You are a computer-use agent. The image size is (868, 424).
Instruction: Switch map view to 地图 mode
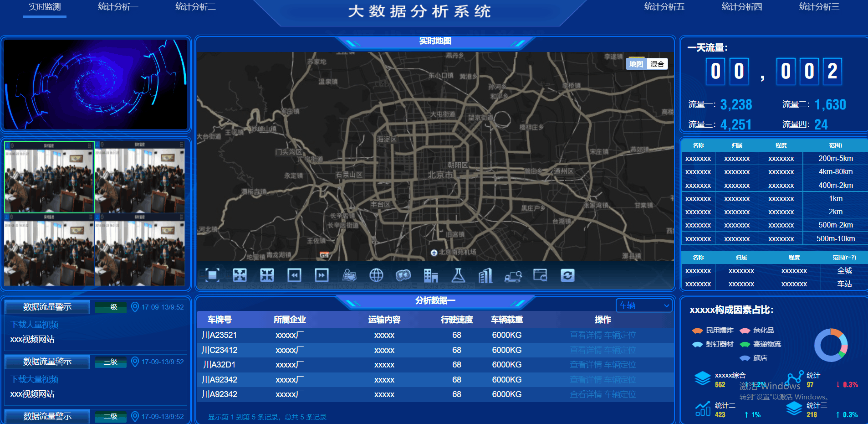point(636,64)
